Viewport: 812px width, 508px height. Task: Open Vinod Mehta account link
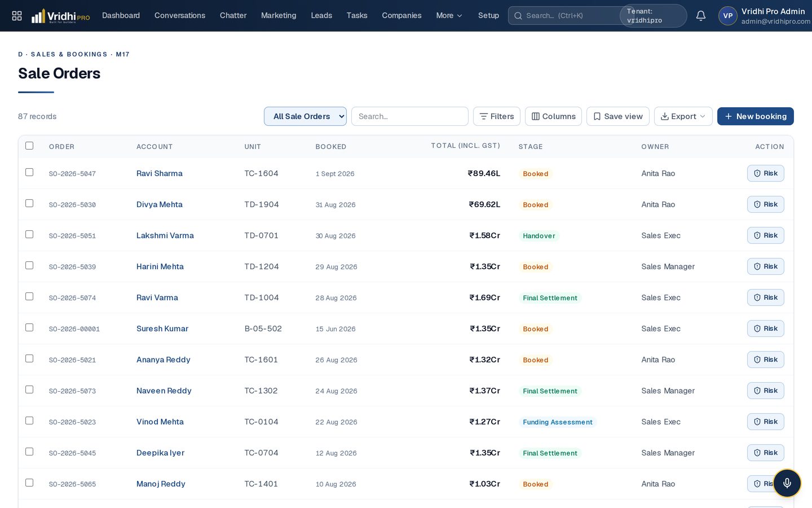[160, 422]
